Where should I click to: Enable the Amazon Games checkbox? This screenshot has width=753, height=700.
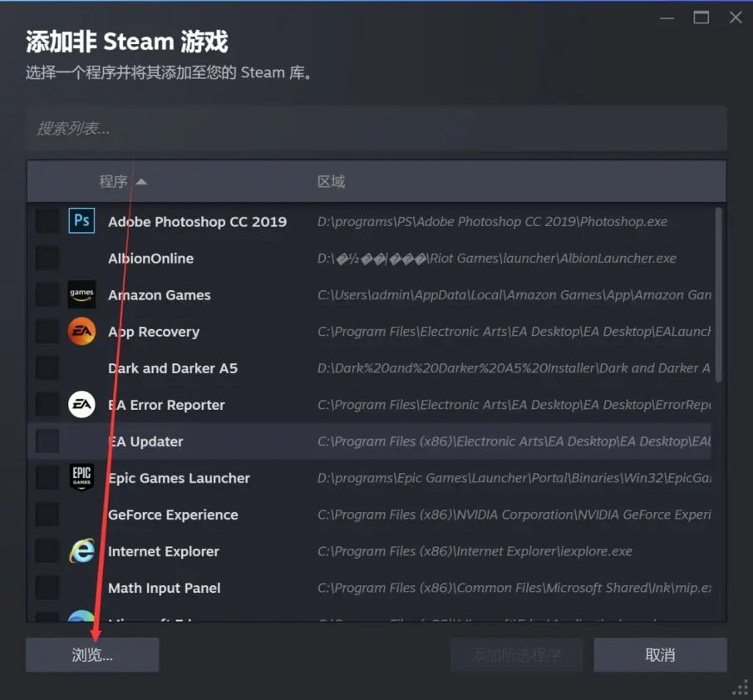pyautogui.click(x=47, y=295)
